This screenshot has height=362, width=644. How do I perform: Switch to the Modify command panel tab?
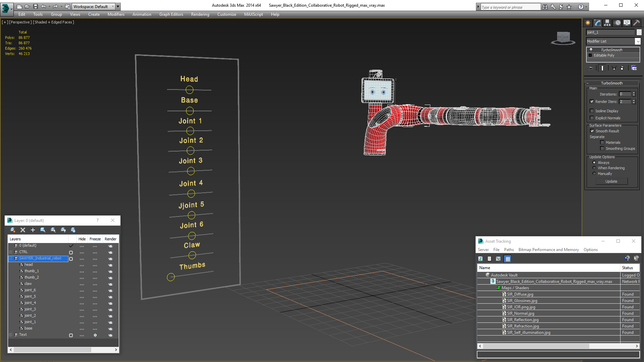pos(598,23)
